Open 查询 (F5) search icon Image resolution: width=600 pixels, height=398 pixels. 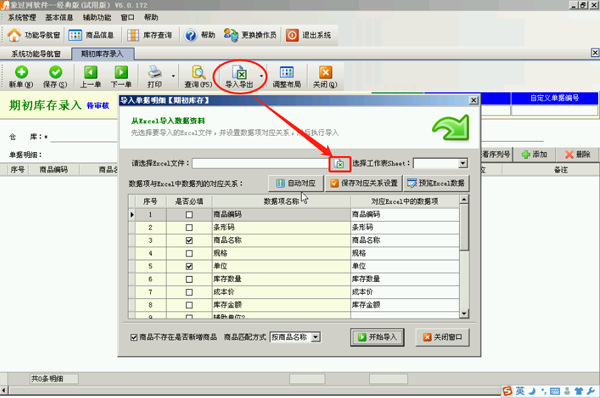click(x=199, y=72)
